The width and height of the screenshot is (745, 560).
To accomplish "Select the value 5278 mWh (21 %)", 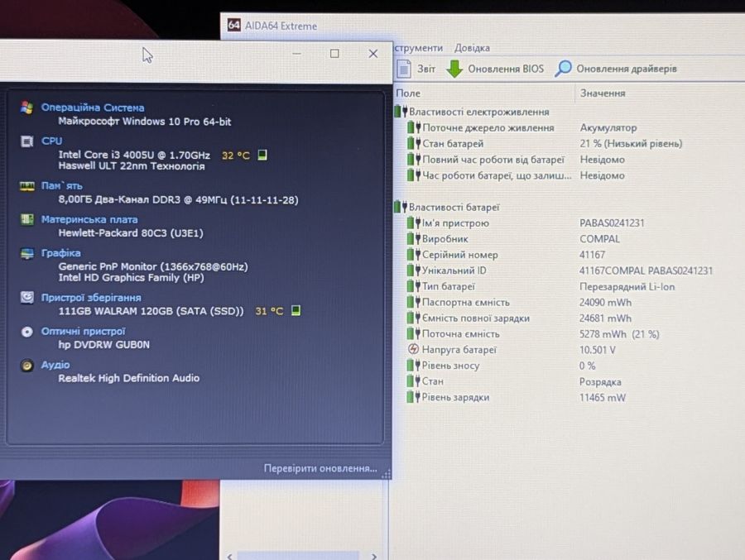I will point(619,334).
